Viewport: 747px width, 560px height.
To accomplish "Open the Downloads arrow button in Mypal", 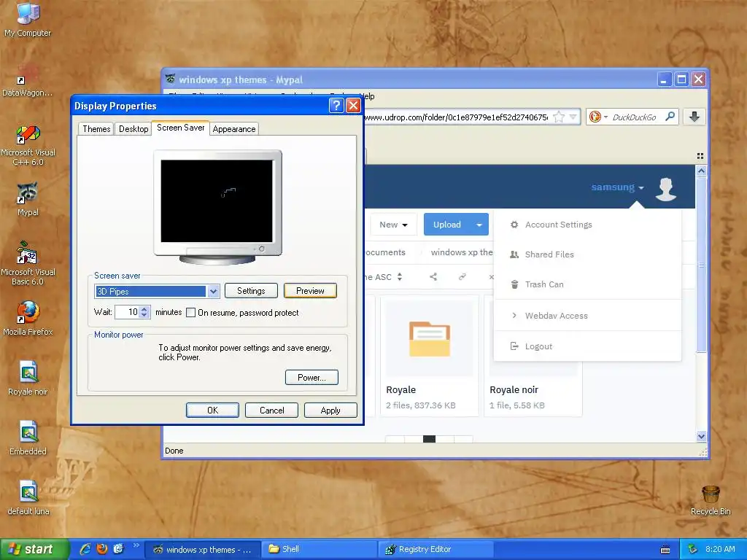I will (x=694, y=117).
